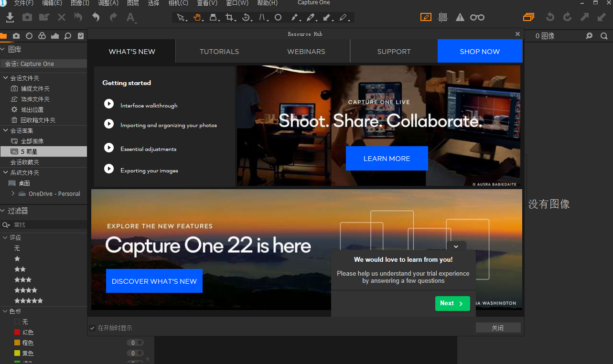Tick the 无 color tag filter box
The width and height of the screenshot is (613, 364).
17,322
